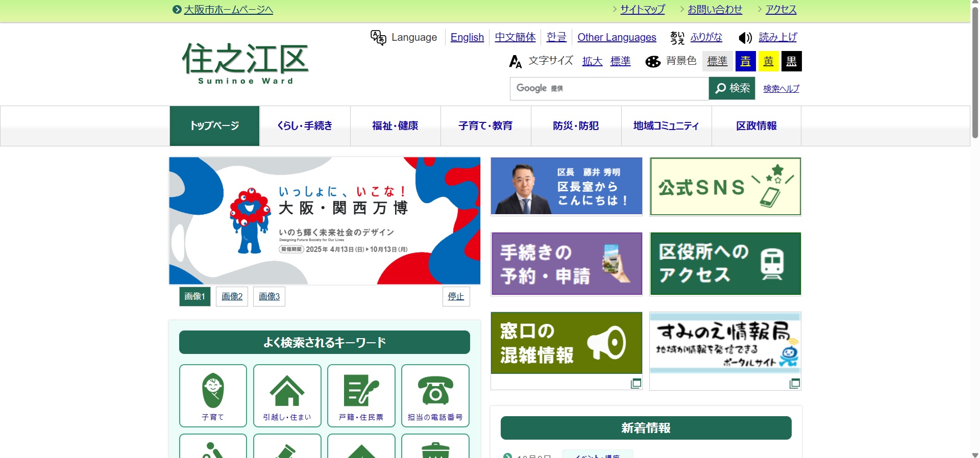Open the 区役所へのアクセス banner
This screenshot has width=980, height=458.
click(x=725, y=264)
